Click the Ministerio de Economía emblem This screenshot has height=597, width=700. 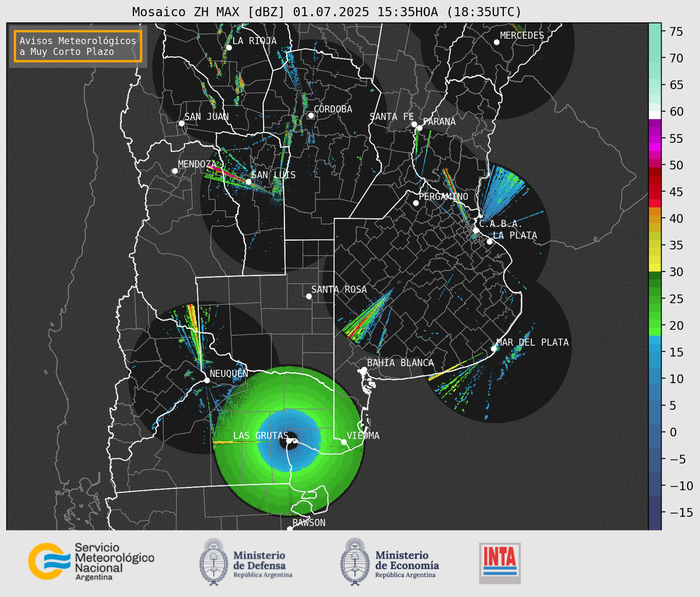pyautogui.click(x=355, y=562)
